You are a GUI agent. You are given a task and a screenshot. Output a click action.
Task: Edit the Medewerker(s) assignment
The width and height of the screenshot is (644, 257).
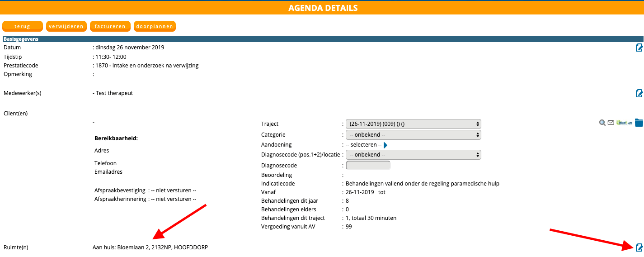639,93
